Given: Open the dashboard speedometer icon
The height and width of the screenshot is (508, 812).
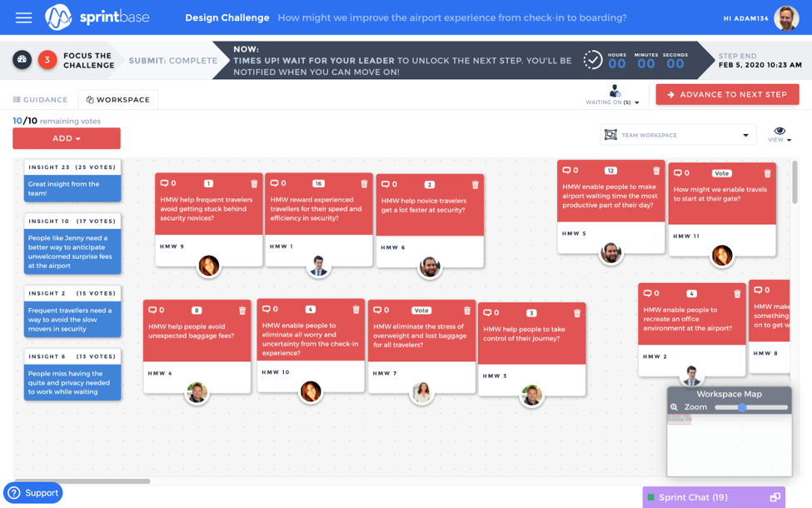Looking at the screenshot, I should point(22,60).
